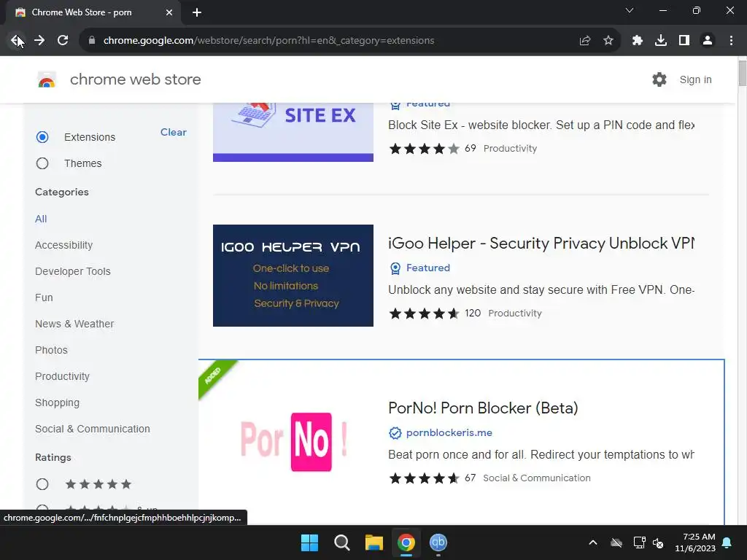
Task: Open the iGoo Helper VPN extension title
Action: tap(541, 244)
